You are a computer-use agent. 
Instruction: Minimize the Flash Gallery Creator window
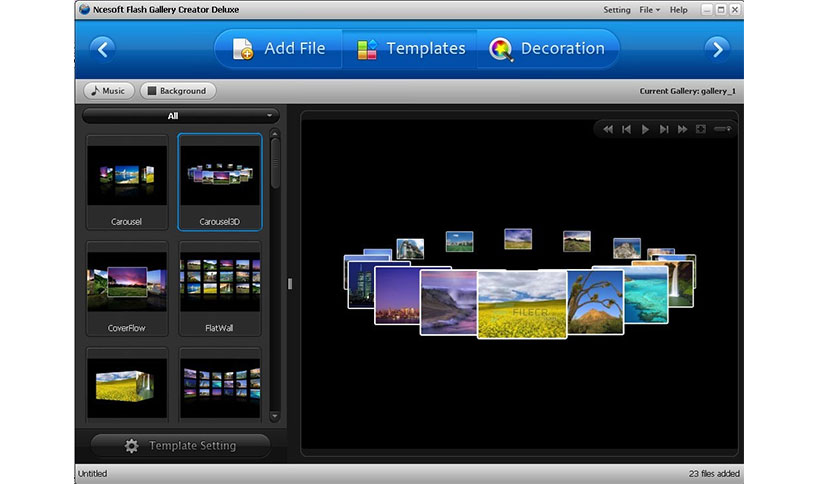(706, 10)
